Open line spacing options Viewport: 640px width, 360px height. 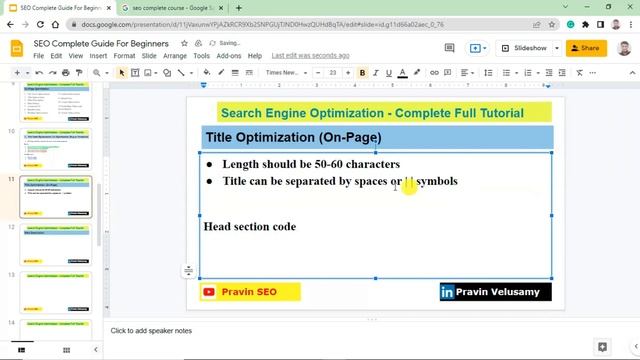pos(488,73)
